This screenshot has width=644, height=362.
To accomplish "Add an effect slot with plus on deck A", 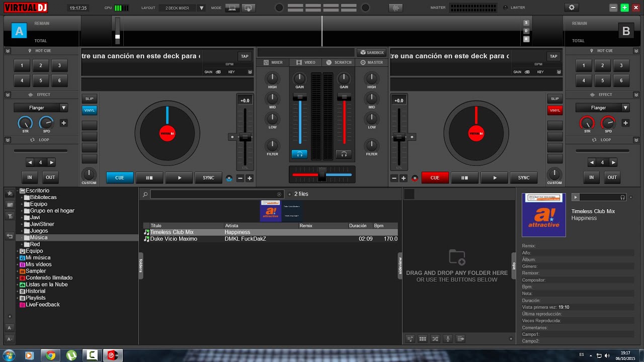I will [64, 123].
